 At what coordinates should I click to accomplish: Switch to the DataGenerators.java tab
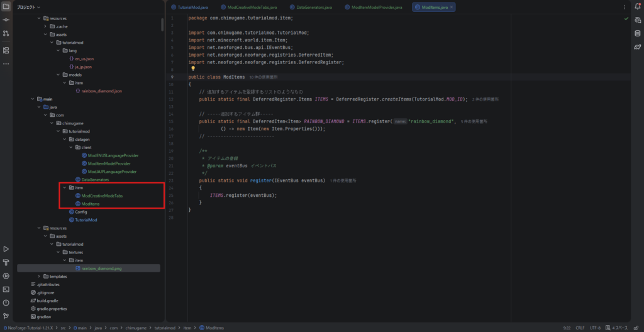click(313, 7)
